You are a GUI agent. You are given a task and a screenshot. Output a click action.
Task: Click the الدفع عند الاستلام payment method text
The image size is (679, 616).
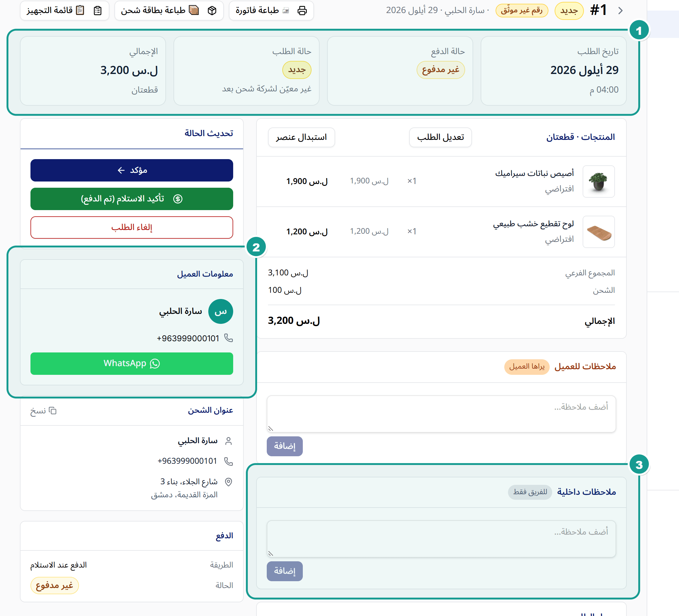(x=58, y=565)
